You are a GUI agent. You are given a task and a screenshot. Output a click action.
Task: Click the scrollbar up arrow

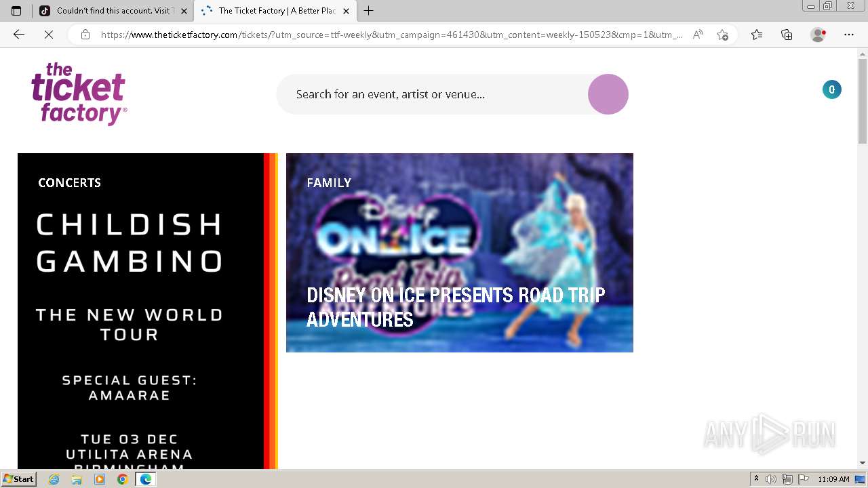[863, 53]
